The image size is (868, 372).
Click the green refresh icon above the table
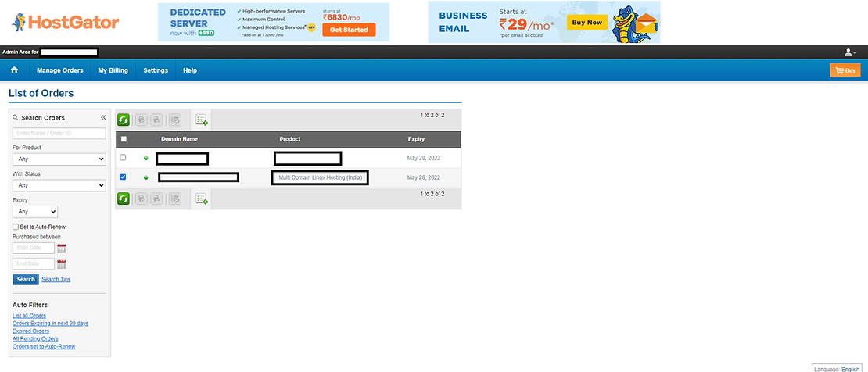pos(124,120)
